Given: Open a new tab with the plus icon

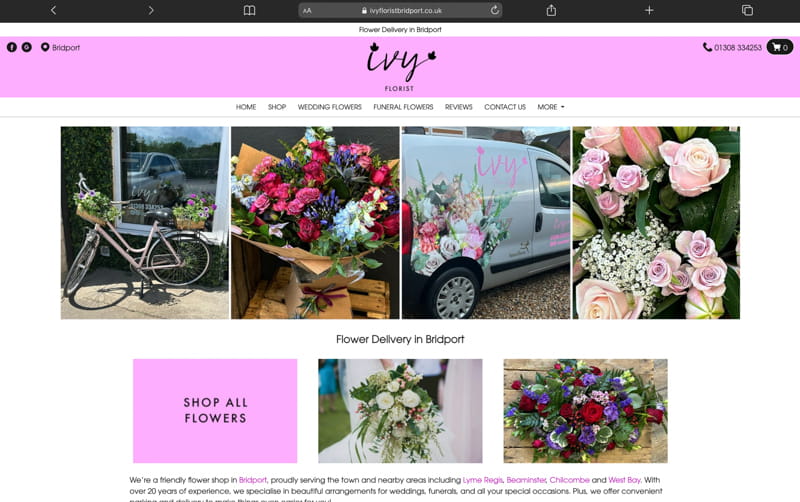Looking at the screenshot, I should (x=649, y=10).
